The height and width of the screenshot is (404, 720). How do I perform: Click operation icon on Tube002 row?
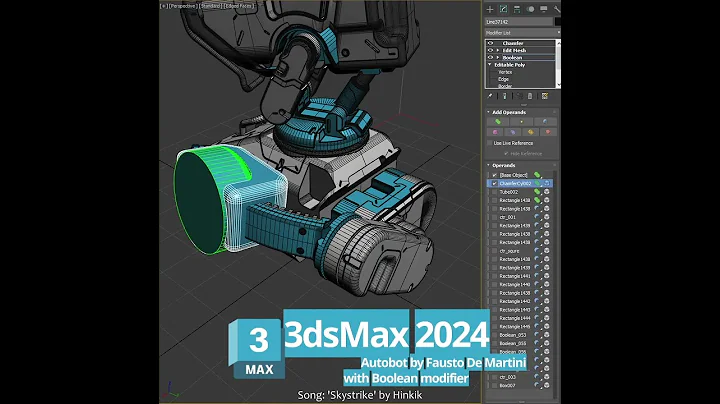(x=537, y=192)
